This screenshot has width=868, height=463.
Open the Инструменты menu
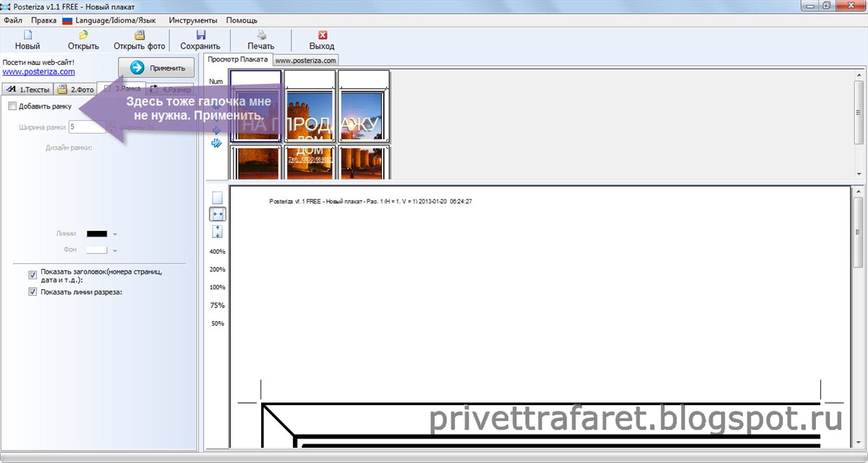[193, 21]
